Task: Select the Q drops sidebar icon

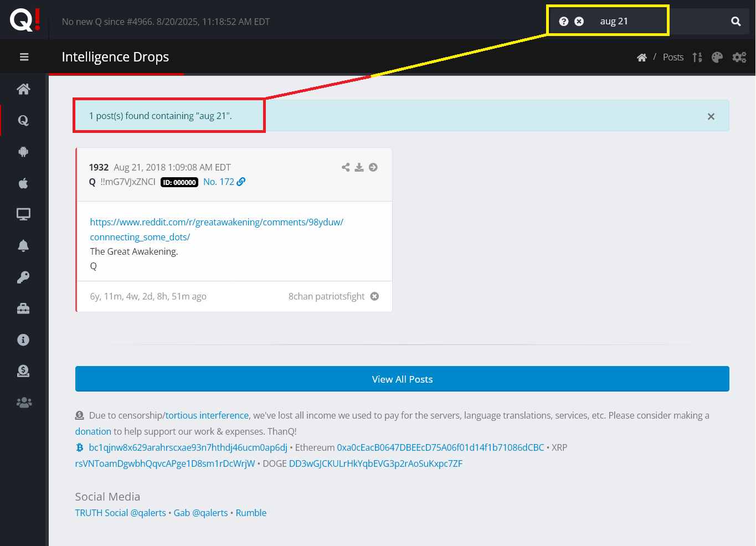Action: [23, 120]
